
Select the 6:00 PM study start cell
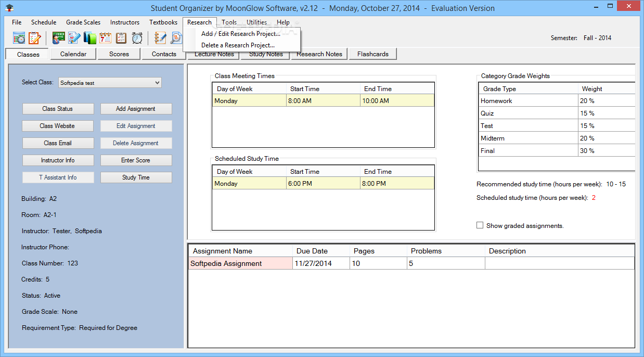(x=323, y=184)
